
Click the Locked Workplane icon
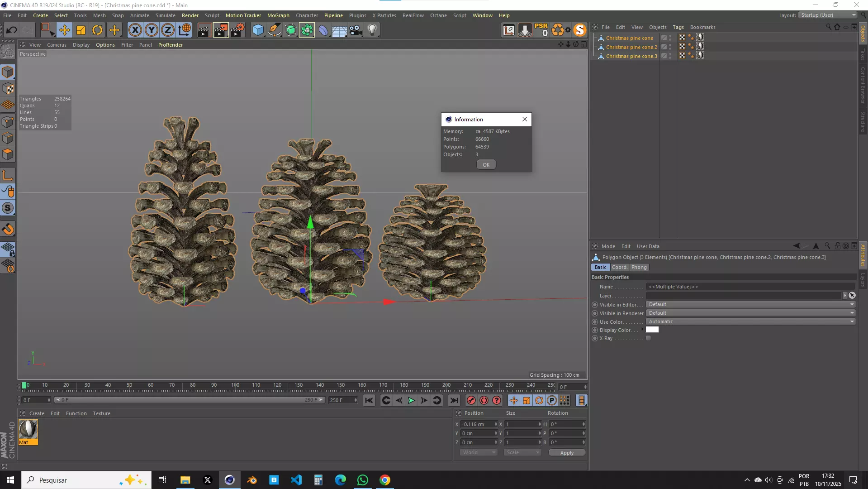pyautogui.click(x=8, y=249)
